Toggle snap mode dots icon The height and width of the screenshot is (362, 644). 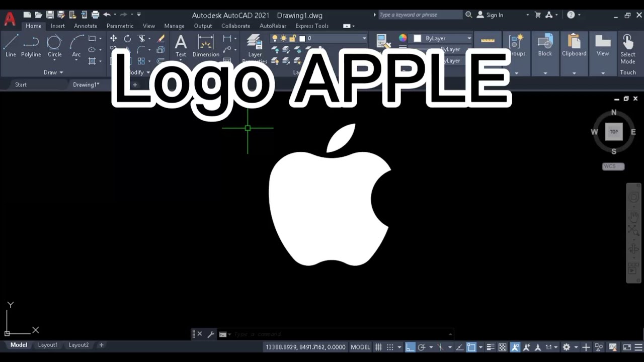[390, 347]
